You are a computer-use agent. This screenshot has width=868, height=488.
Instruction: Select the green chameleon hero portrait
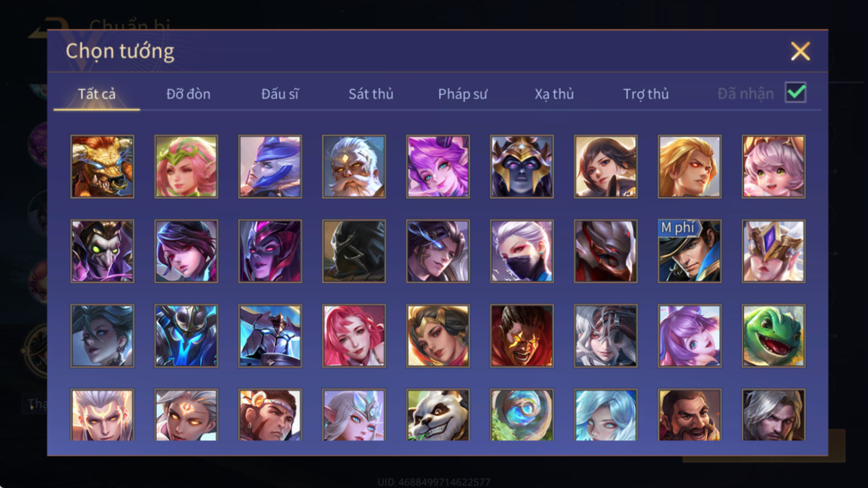click(x=773, y=335)
